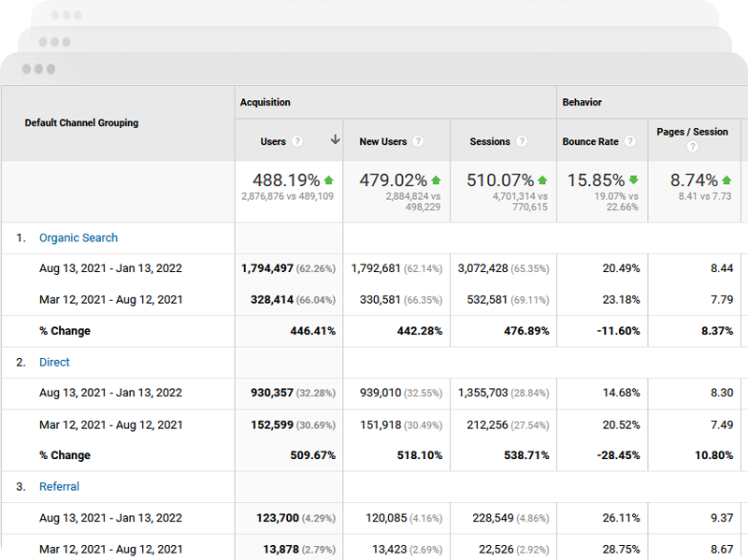Sort by the Bounce Rate column header
The height and width of the screenshot is (560, 748).
[x=590, y=142]
